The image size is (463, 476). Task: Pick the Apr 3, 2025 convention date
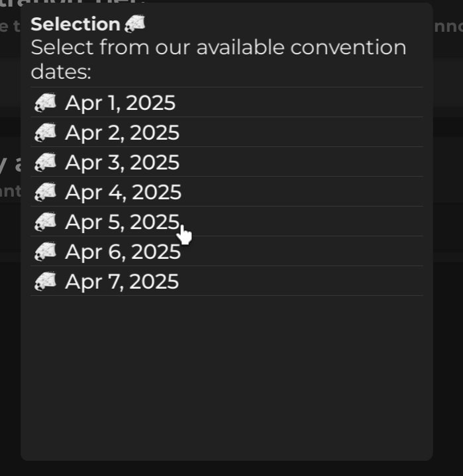[122, 162]
